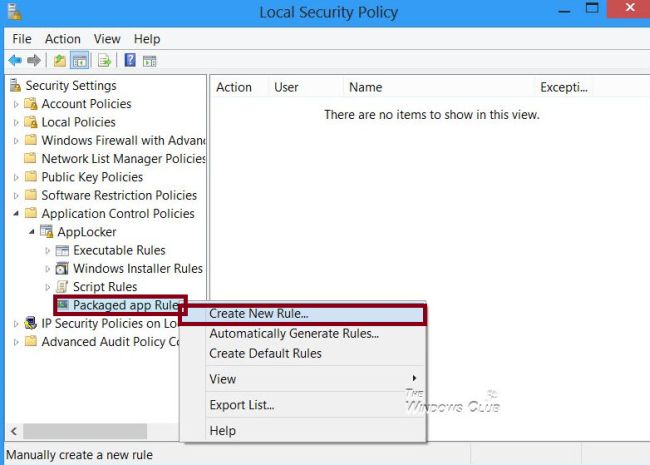Click the Local Security Policy title bar icon
The image size is (650, 465).
click(14, 12)
